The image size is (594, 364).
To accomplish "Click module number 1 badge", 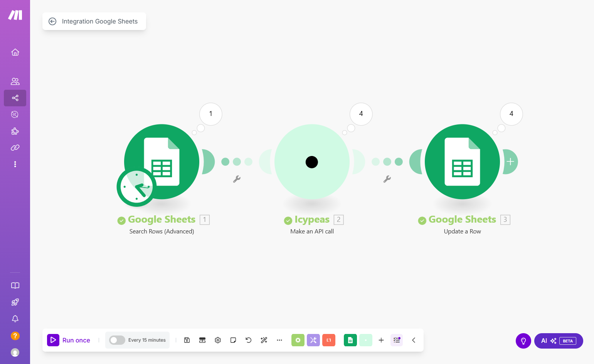I will (205, 220).
